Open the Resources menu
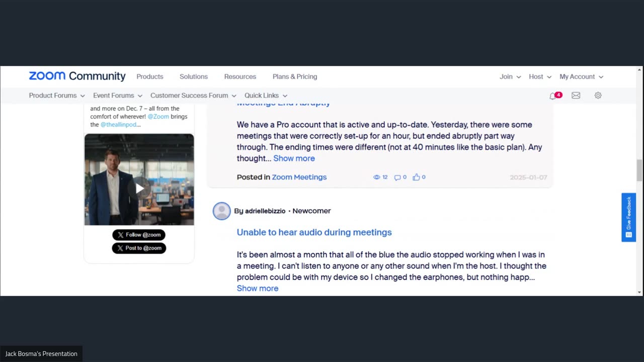This screenshot has width=644, height=362. [240, 76]
